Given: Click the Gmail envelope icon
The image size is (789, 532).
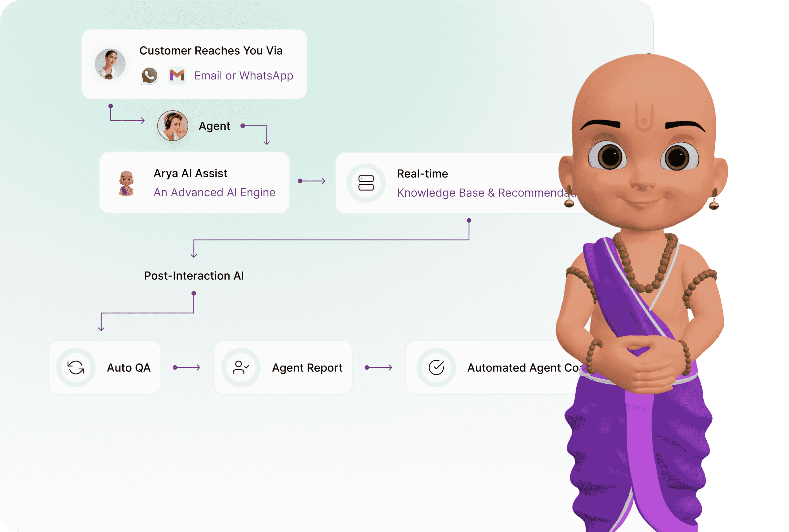Looking at the screenshot, I should coord(177,75).
